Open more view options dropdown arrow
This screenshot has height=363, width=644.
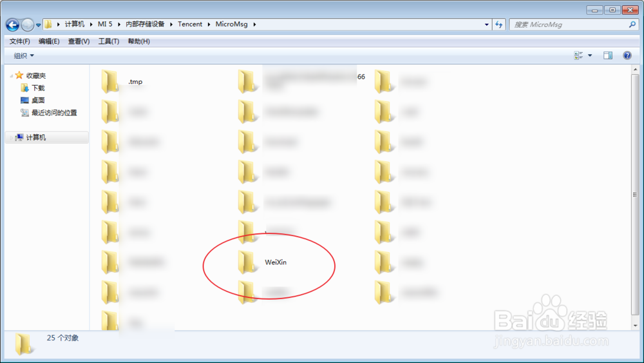point(590,55)
